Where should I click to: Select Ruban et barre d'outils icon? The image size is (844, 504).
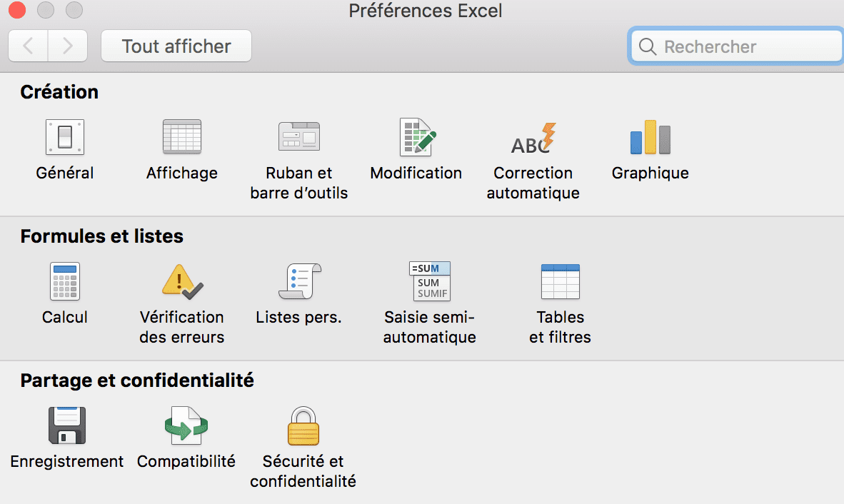299,137
